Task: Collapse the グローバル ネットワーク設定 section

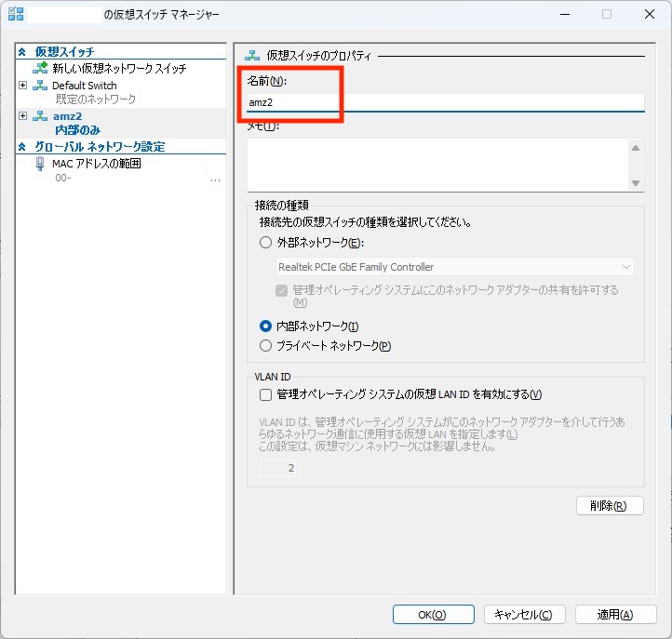Action: (x=23, y=147)
